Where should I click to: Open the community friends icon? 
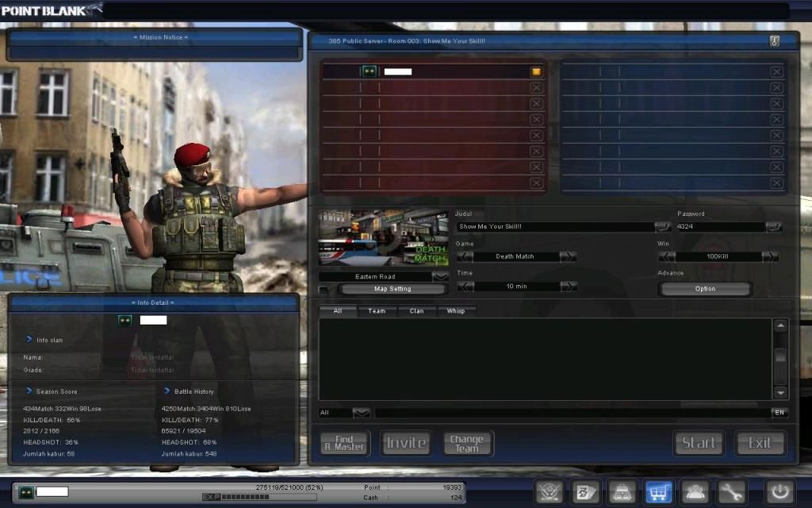(695, 491)
